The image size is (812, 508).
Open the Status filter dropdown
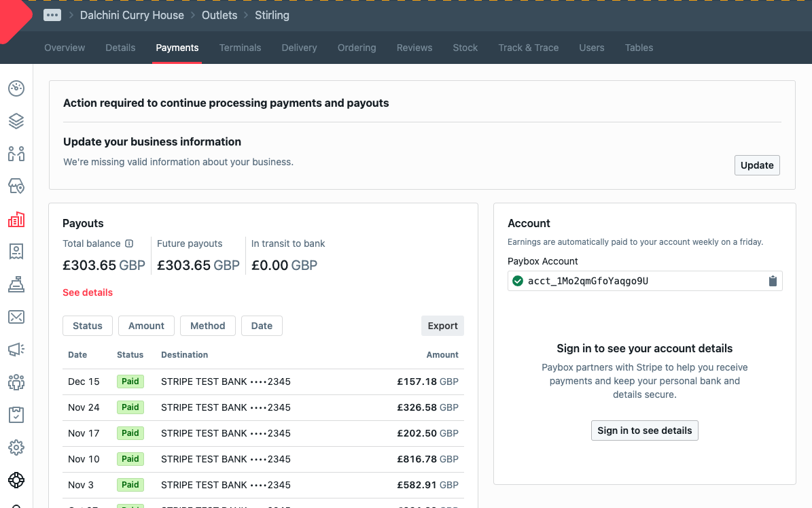[88, 326]
